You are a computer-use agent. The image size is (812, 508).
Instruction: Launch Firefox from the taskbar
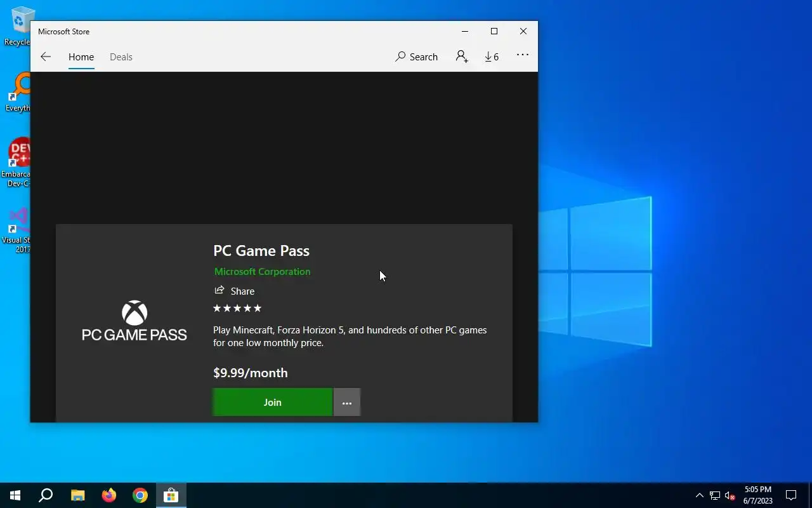click(109, 495)
